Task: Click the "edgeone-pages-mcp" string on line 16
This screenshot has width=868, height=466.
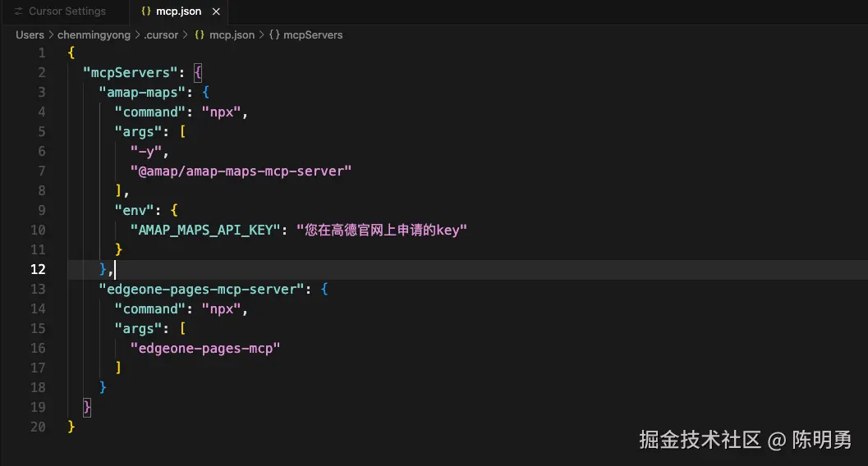Action: tap(205, 348)
